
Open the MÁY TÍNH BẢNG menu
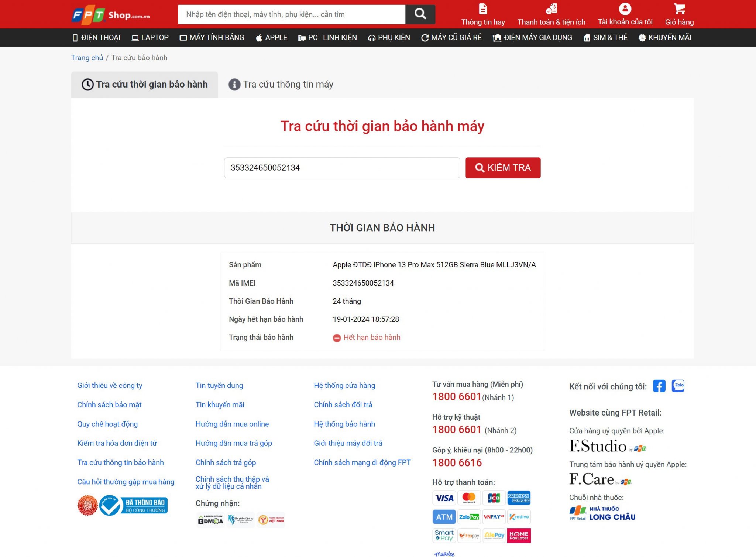tap(212, 38)
